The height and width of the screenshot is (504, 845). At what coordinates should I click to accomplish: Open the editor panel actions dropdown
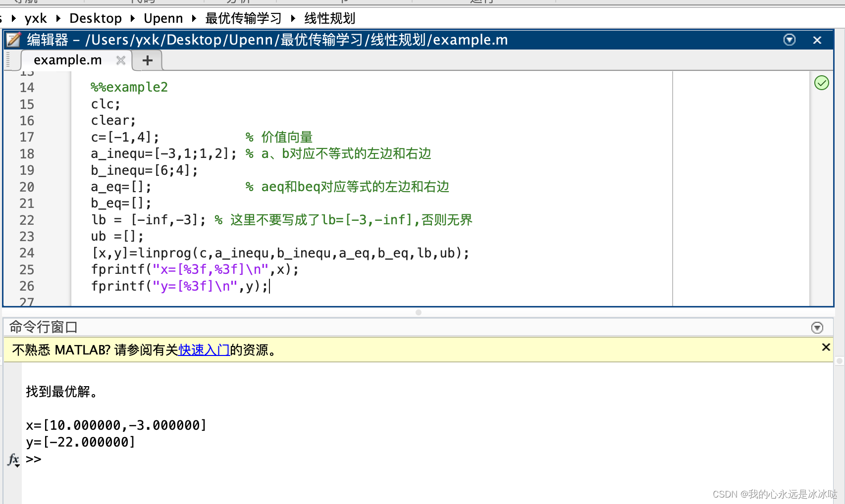point(790,40)
